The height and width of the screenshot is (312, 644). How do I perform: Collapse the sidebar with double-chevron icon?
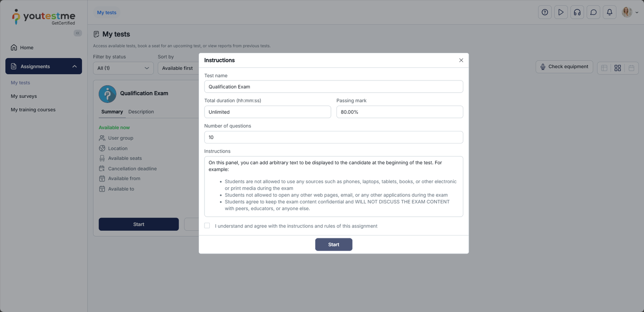click(x=78, y=33)
